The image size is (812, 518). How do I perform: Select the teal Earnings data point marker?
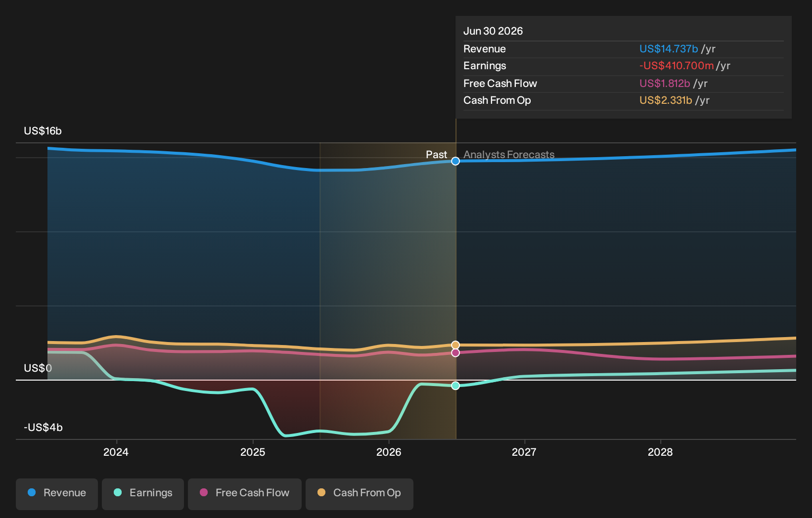[455, 386]
